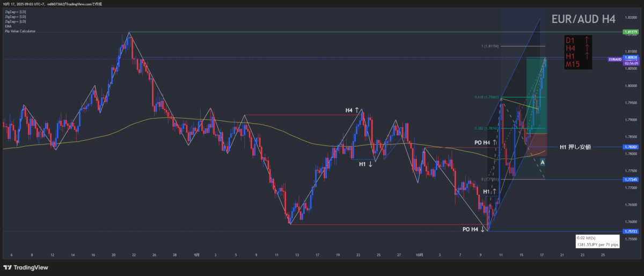Screen dimensions: 644x276
Task: Click the EUR/AUD H4 title text
Action: click(x=583, y=19)
